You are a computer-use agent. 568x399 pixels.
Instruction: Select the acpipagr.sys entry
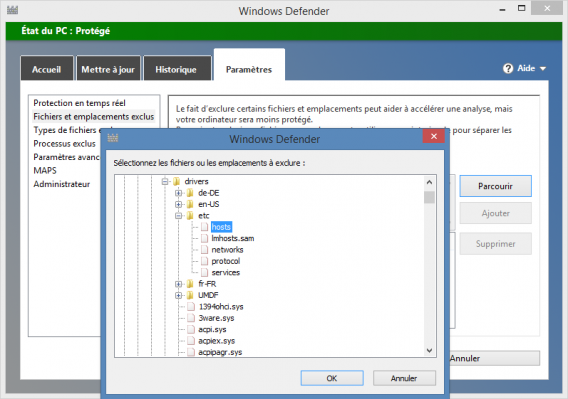(220, 352)
